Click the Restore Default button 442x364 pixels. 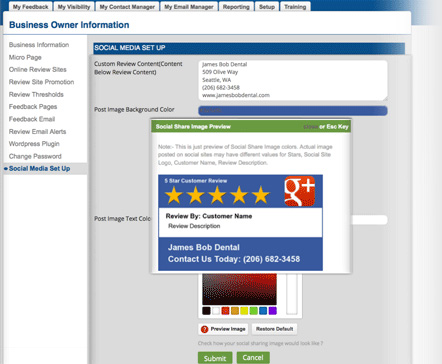coord(274,329)
